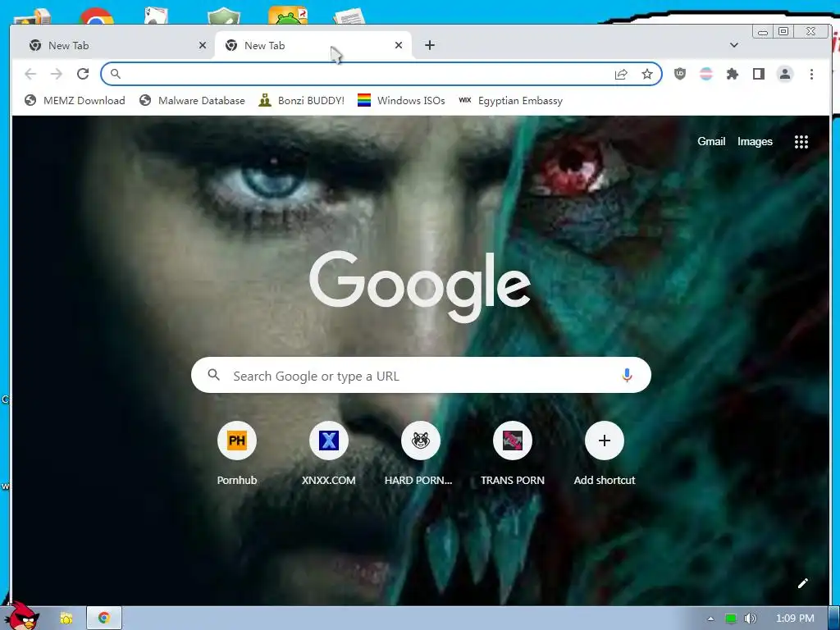This screenshot has width=840, height=630.
Task: Start voice search with the microphone
Action: 627,376
